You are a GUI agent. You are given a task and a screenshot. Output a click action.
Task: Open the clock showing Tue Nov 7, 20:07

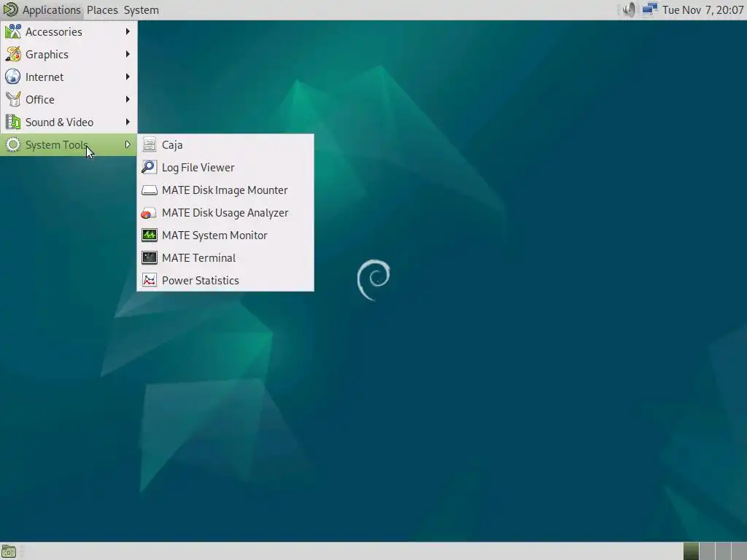click(x=703, y=10)
